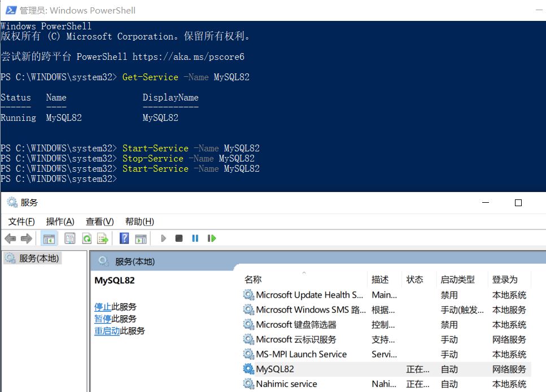Click the 停止 link to stop MySQL82
The height and width of the screenshot is (392, 546).
tap(103, 307)
